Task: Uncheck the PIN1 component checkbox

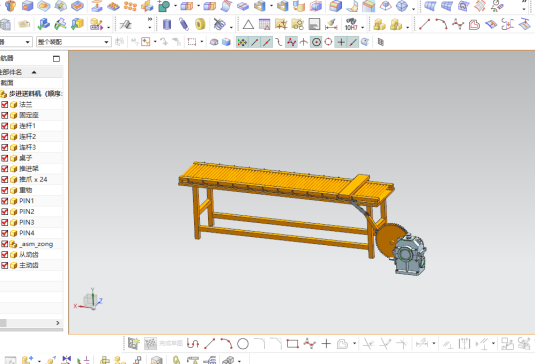Action: click(x=4, y=201)
